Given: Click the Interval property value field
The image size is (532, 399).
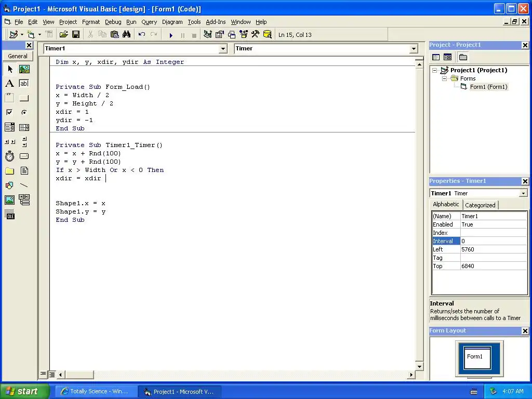Looking at the screenshot, I should pos(494,241).
